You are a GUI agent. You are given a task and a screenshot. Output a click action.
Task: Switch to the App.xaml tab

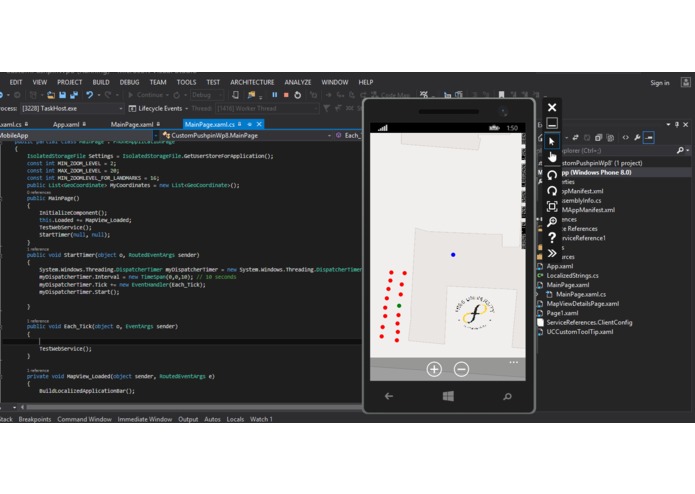(66, 124)
